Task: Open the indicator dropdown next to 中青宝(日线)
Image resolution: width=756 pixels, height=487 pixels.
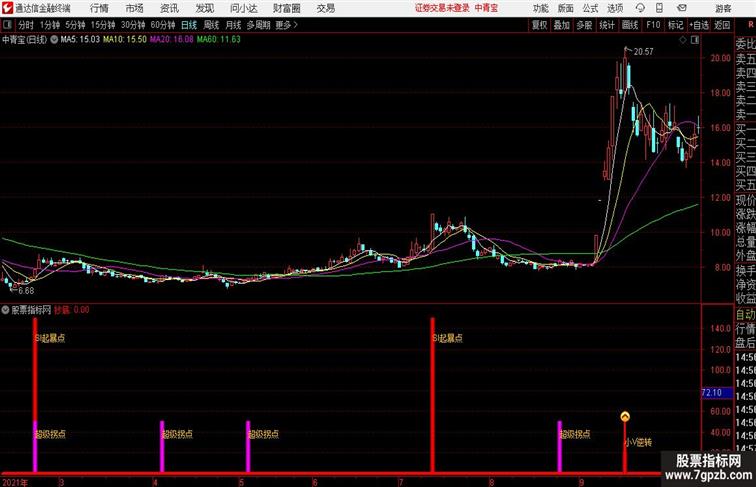Action: [54, 40]
